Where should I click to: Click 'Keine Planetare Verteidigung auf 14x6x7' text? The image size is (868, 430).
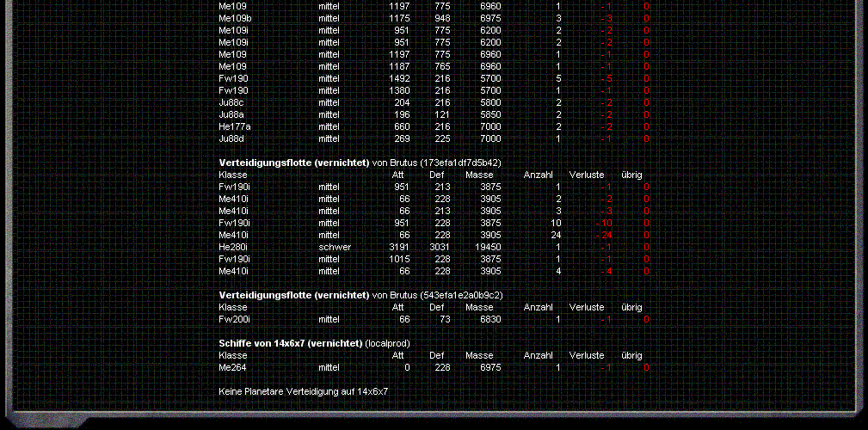(304, 391)
